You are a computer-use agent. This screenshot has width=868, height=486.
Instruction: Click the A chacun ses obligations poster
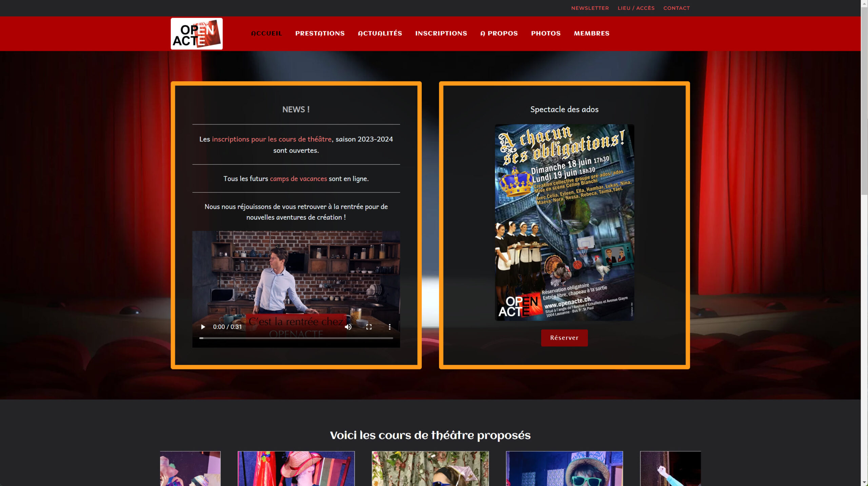(x=564, y=222)
